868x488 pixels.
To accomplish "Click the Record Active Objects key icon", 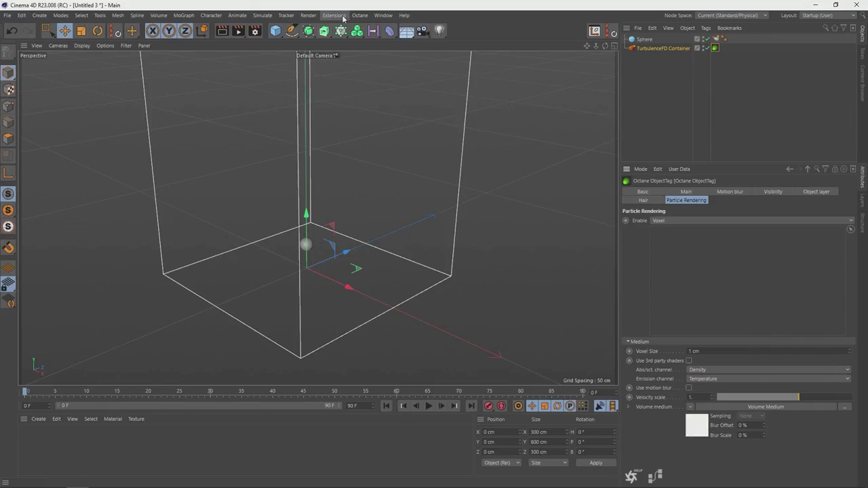I will tap(488, 406).
